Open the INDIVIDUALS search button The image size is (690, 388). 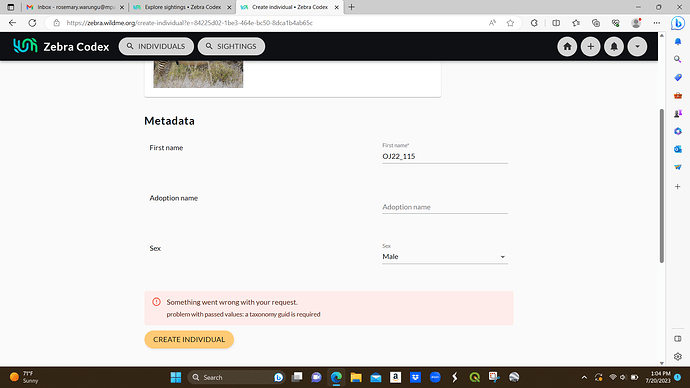pyautogui.click(x=156, y=46)
